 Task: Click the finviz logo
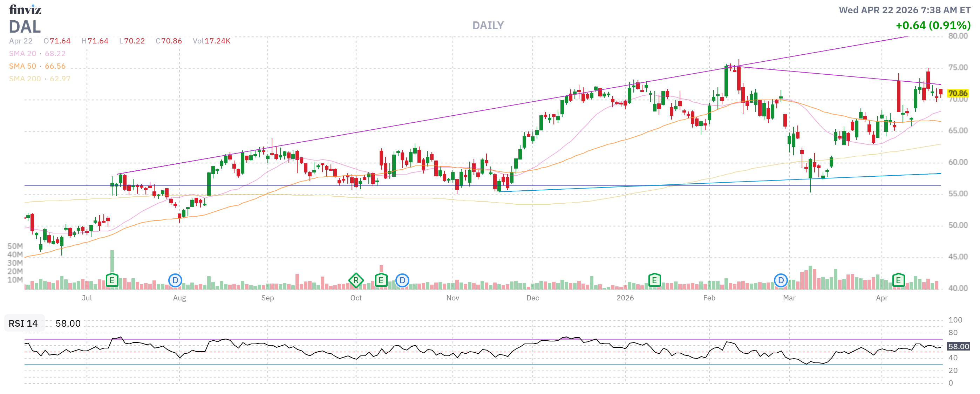25,9
